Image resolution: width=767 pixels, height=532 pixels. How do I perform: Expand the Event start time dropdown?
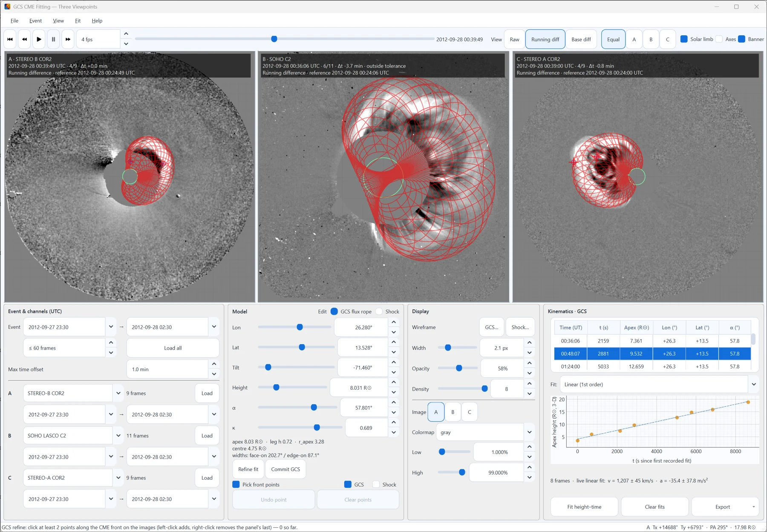pyautogui.click(x=111, y=327)
